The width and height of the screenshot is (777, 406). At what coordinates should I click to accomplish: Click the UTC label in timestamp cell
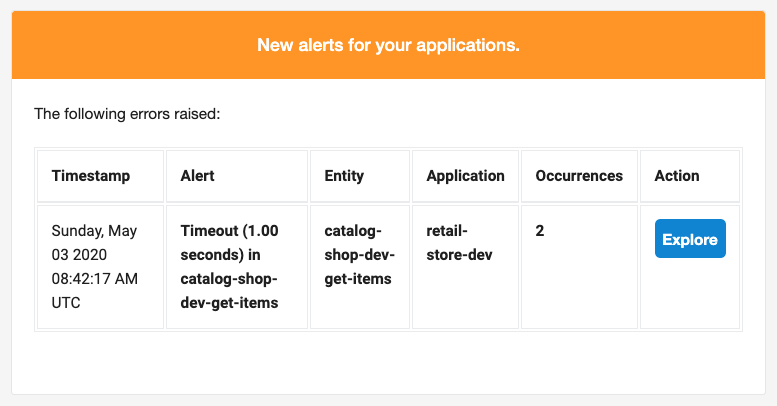tap(66, 302)
